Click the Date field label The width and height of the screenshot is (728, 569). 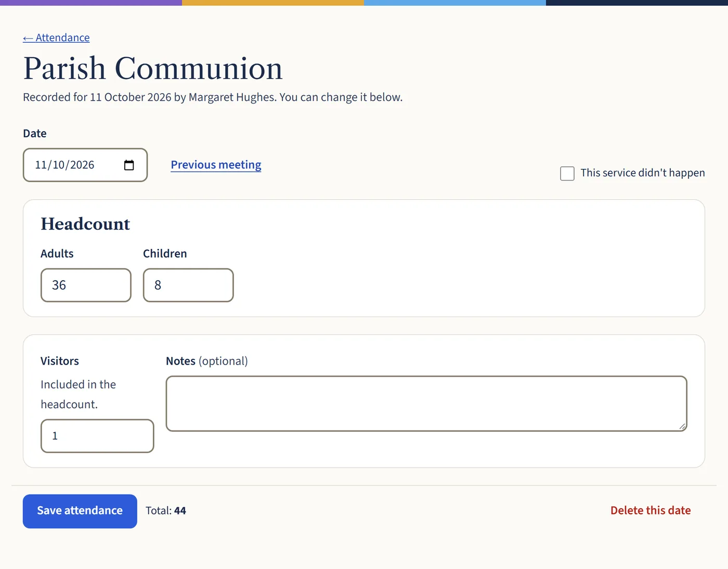coord(35,134)
